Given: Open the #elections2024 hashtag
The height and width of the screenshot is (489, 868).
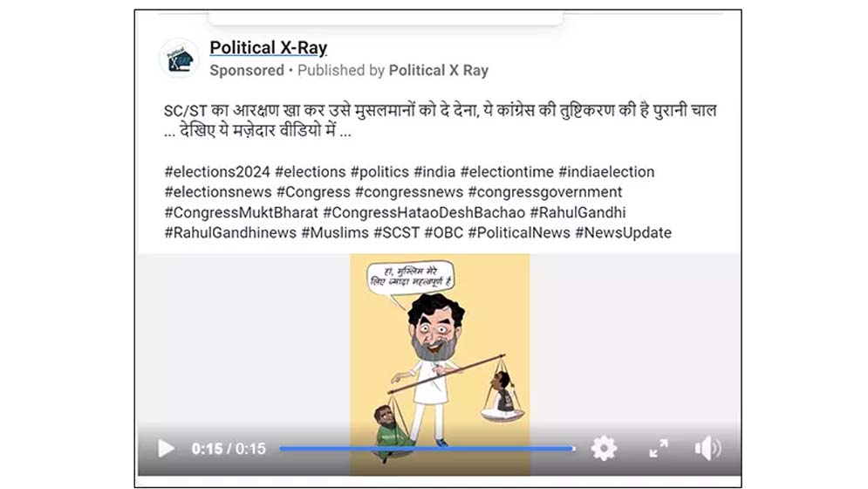Looking at the screenshot, I should [x=217, y=172].
